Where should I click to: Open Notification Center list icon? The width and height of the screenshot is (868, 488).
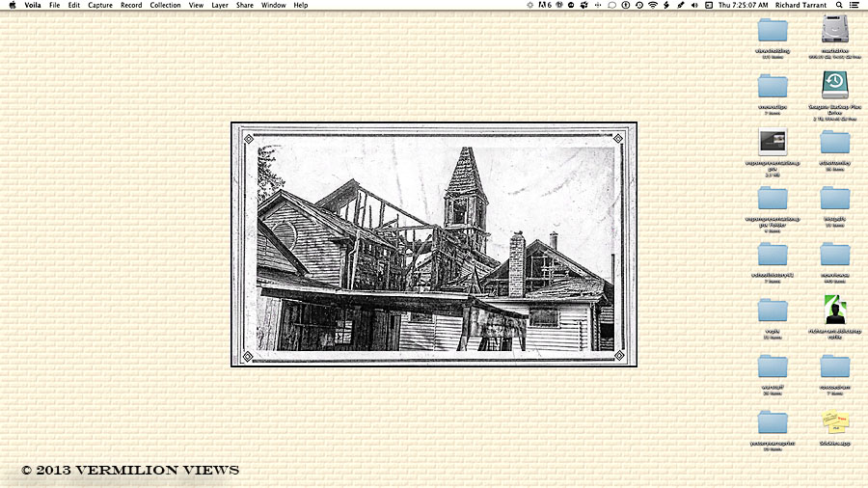click(854, 5)
